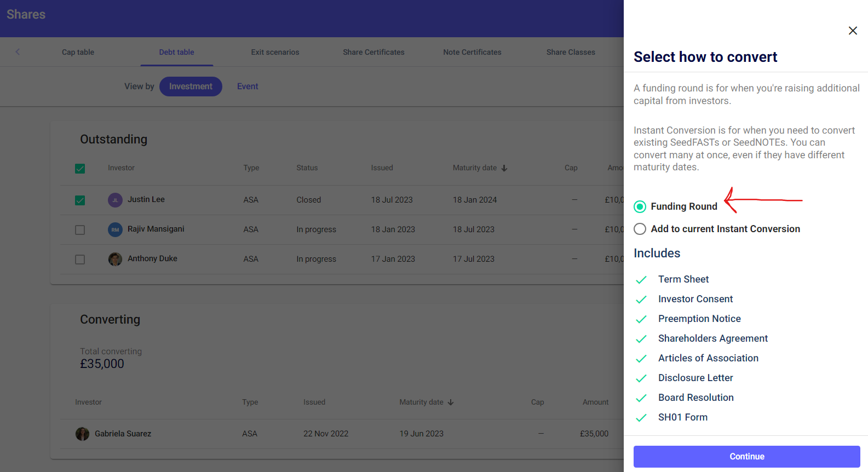Click the SH01 Form item label
Screen dimensions: 868x472
pos(683,417)
